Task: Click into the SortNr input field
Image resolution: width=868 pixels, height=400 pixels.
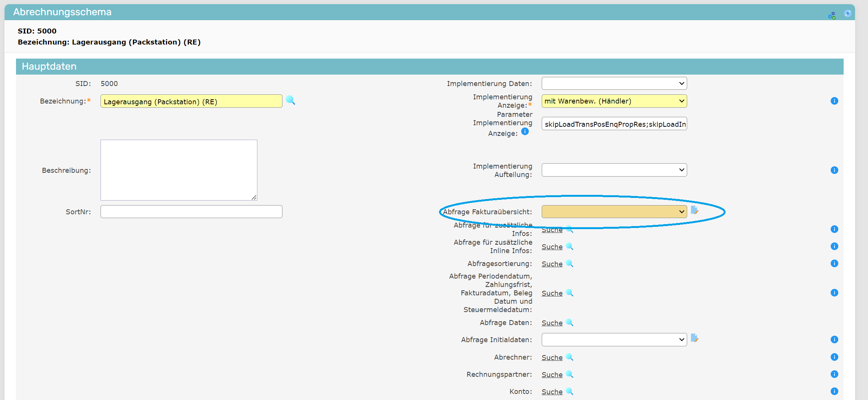Action: pyautogui.click(x=191, y=212)
